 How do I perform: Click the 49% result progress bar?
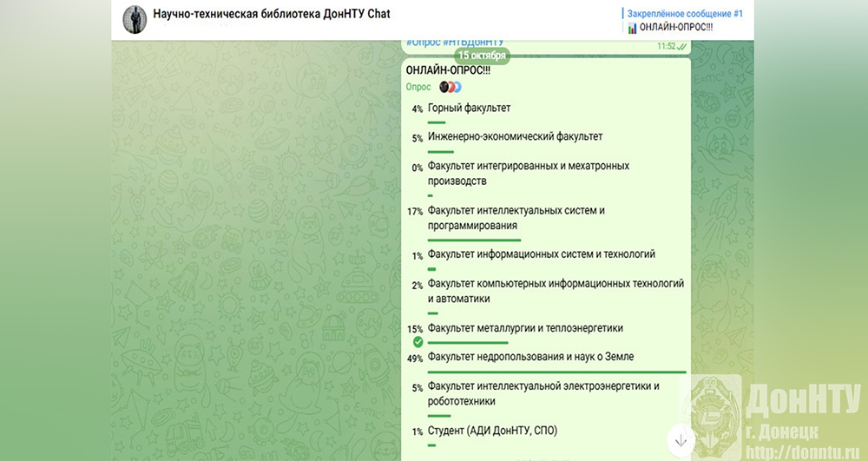pyautogui.click(x=556, y=372)
